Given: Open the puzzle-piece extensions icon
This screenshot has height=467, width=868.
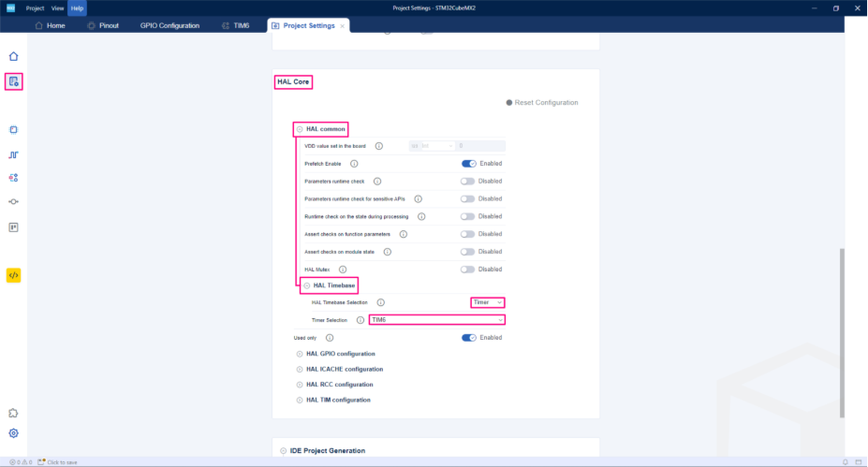Looking at the screenshot, I should tap(13, 414).
